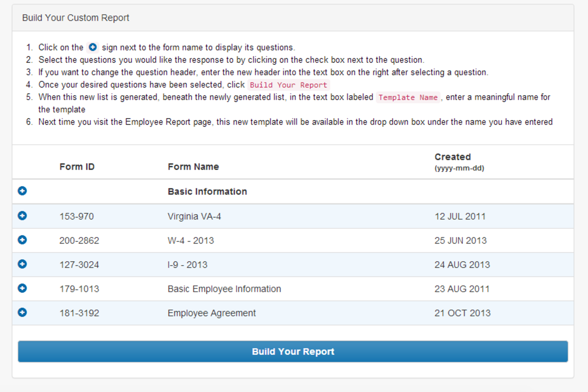Expand the W-4 - 2013 form

tap(22, 240)
